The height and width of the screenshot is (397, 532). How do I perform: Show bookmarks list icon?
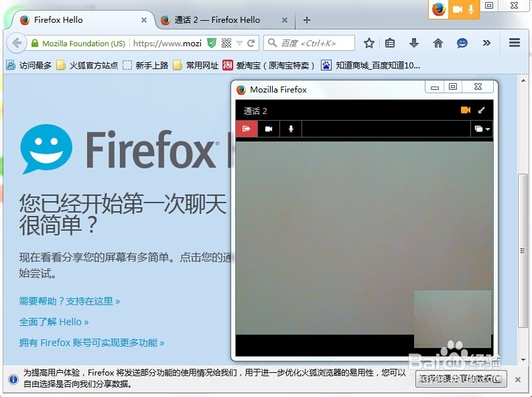click(x=390, y=43)
